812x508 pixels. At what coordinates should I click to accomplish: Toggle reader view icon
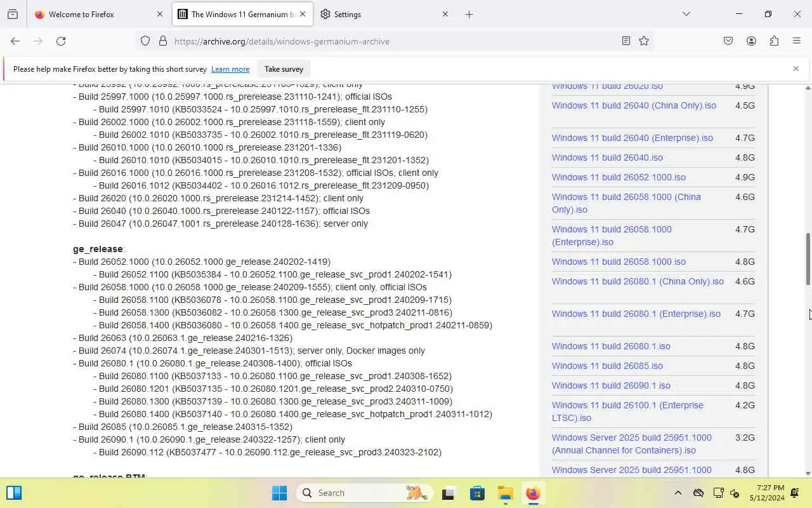pos(626,41)
